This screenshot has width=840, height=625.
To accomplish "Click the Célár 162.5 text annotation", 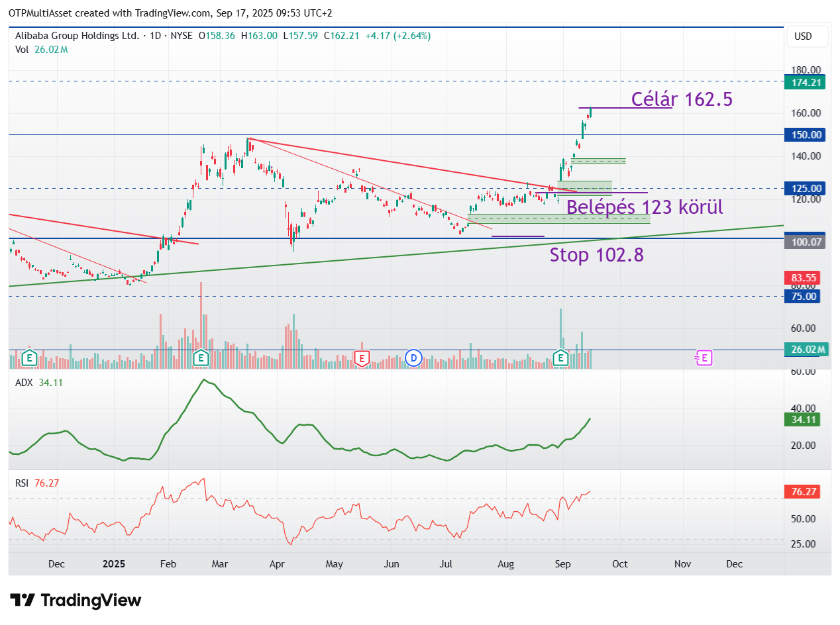I will click(681, 99).
